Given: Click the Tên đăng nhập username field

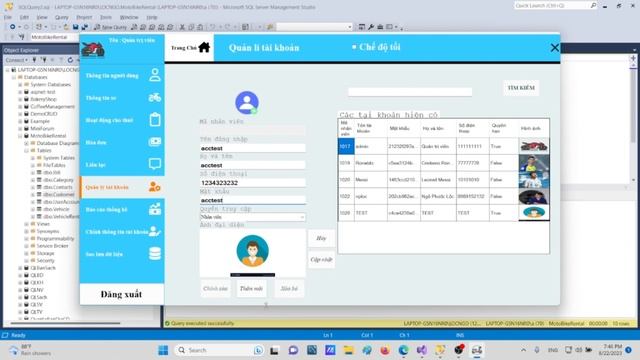Looking at the screenshot, I should coord(253,148).
